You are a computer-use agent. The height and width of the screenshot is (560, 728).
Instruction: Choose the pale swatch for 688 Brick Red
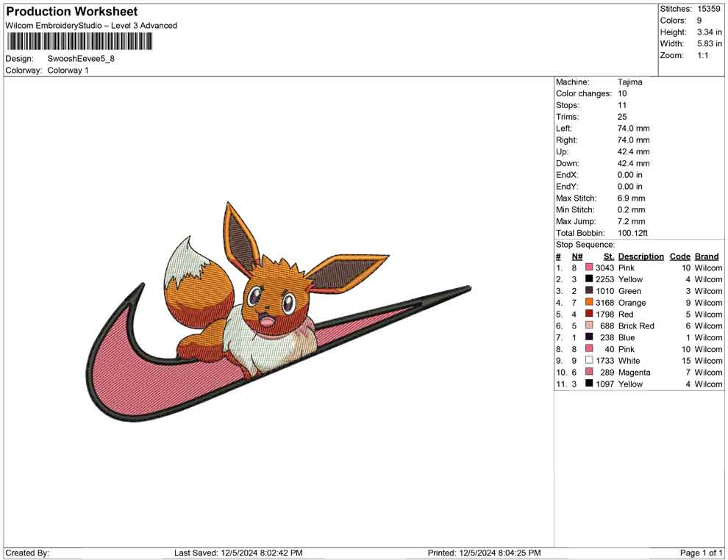[589, 326]
